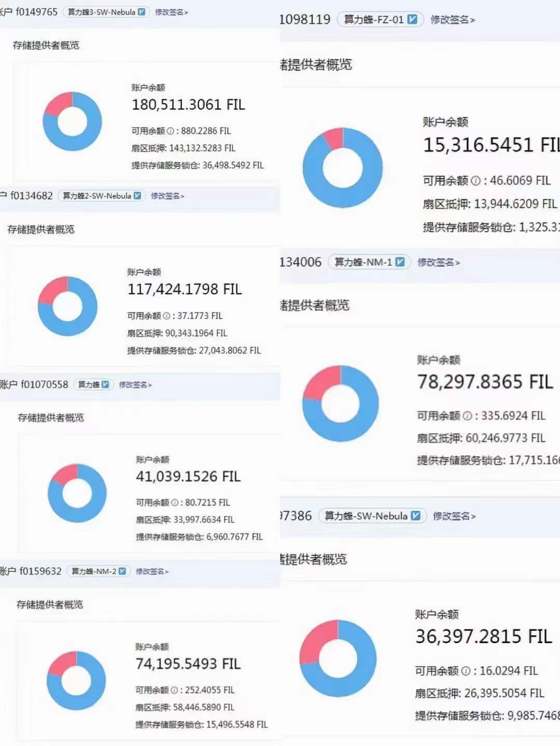Click donut chart for 15,316.5451 FIL balance

(343, 168)
